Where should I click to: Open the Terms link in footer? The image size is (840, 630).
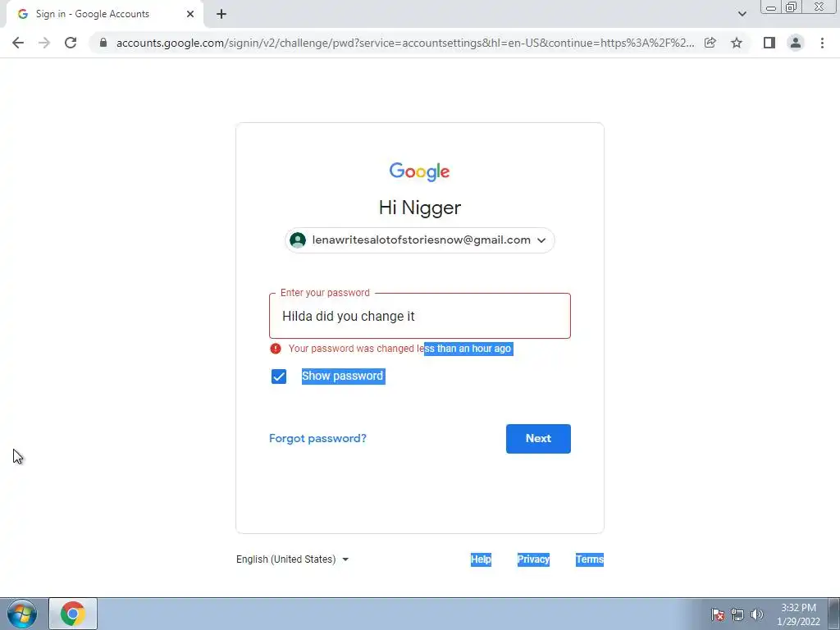[x=590, y=559]
